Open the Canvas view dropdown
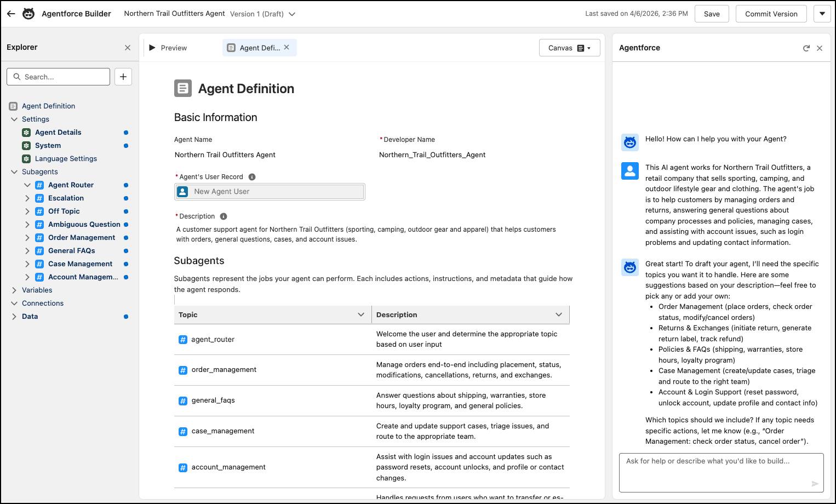This screenshot has width=836, height=504. [x=569, y=48]
